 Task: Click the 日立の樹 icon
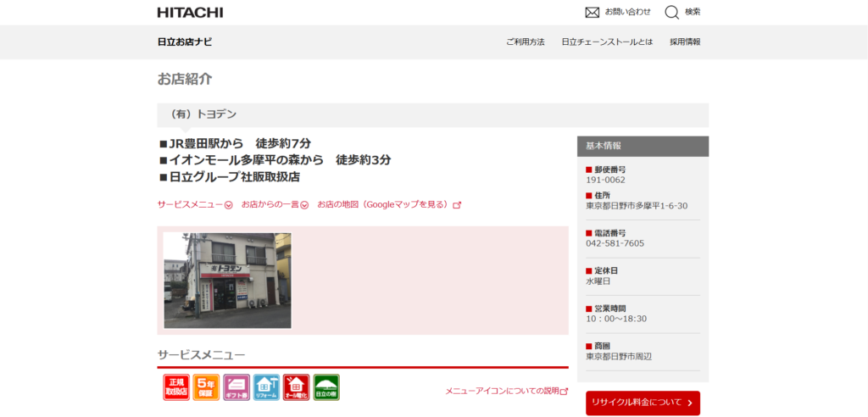[326, 387]
